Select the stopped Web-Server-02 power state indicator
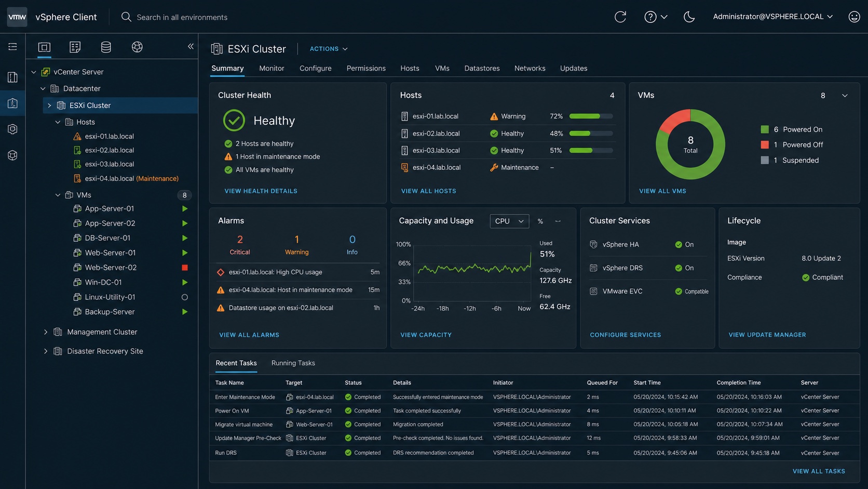The image size is (868, 489). 184,268
